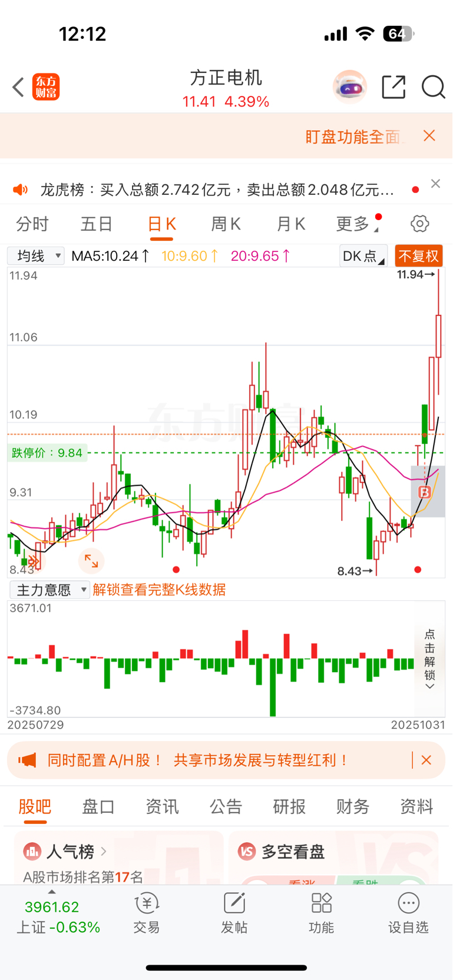Image resolution: width=453 pixels, height=980 pixels.
Task: Dismiss the 龙虎榜 news ticker
Action: (435, 184)
